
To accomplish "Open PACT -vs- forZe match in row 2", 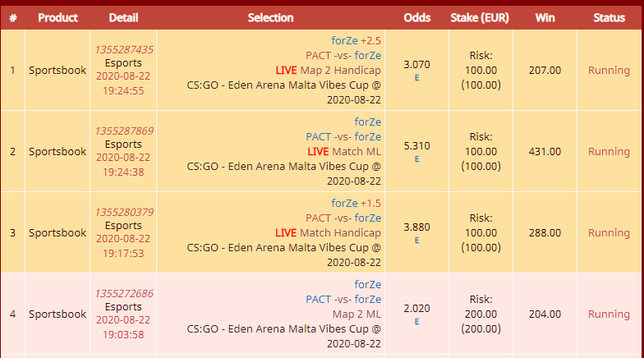I will [343, 136].
